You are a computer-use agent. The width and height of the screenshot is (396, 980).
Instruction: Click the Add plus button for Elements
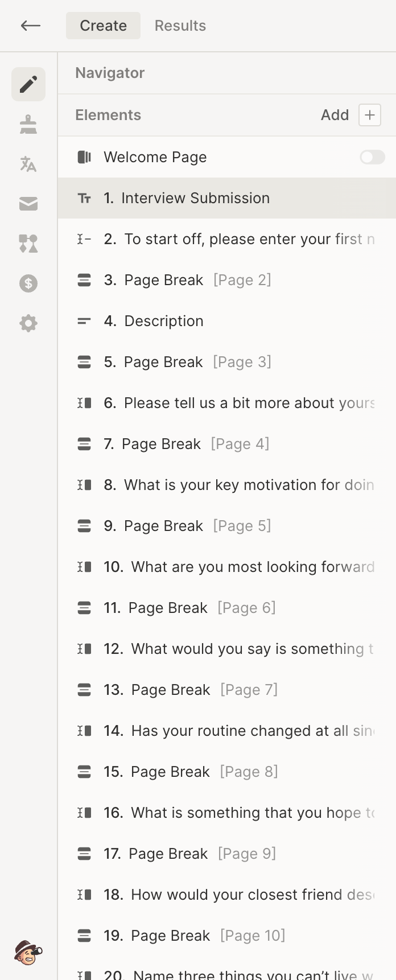coord(369,114)
